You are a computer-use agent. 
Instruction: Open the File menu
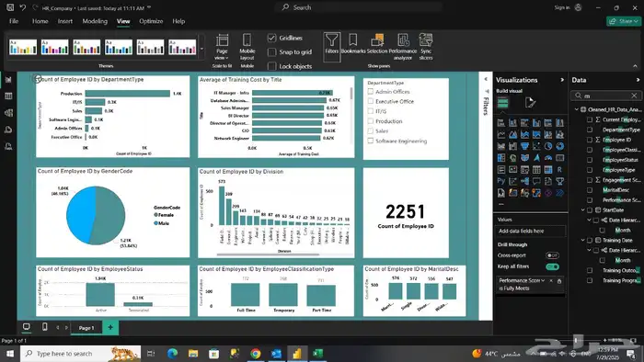(14, 21)
